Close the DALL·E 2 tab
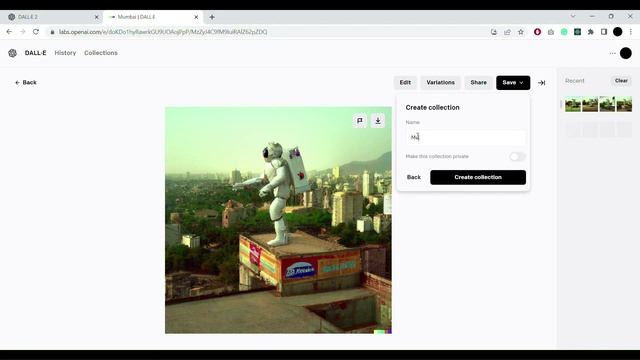This screenshot has width=640, height=360. (x=97, y=17)
